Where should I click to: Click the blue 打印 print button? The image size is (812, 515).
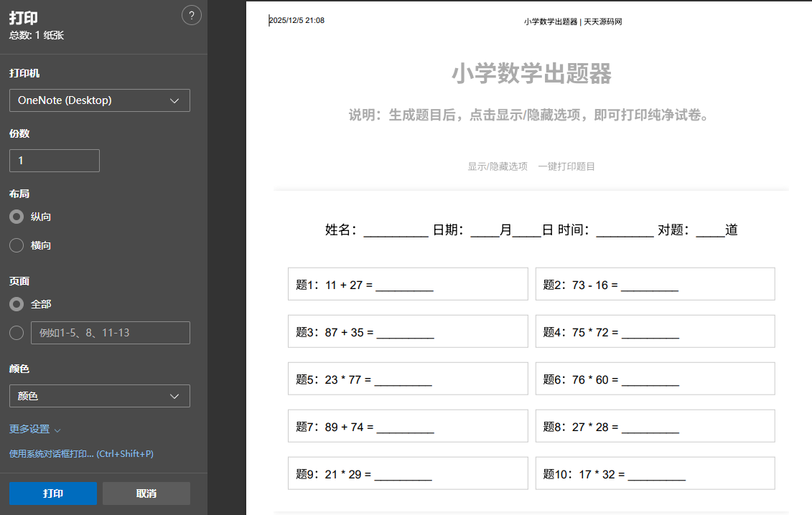point(52,493)
